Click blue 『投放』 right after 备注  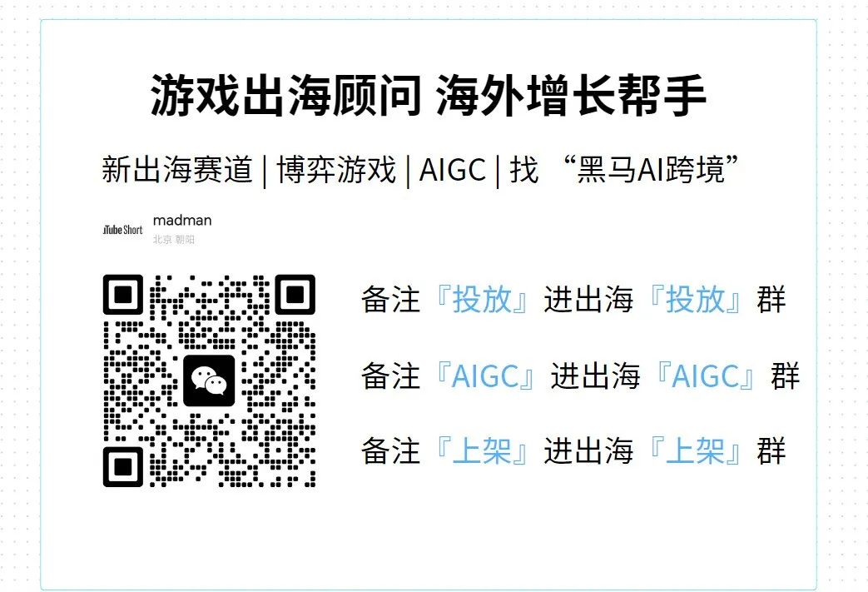(482, 300)
